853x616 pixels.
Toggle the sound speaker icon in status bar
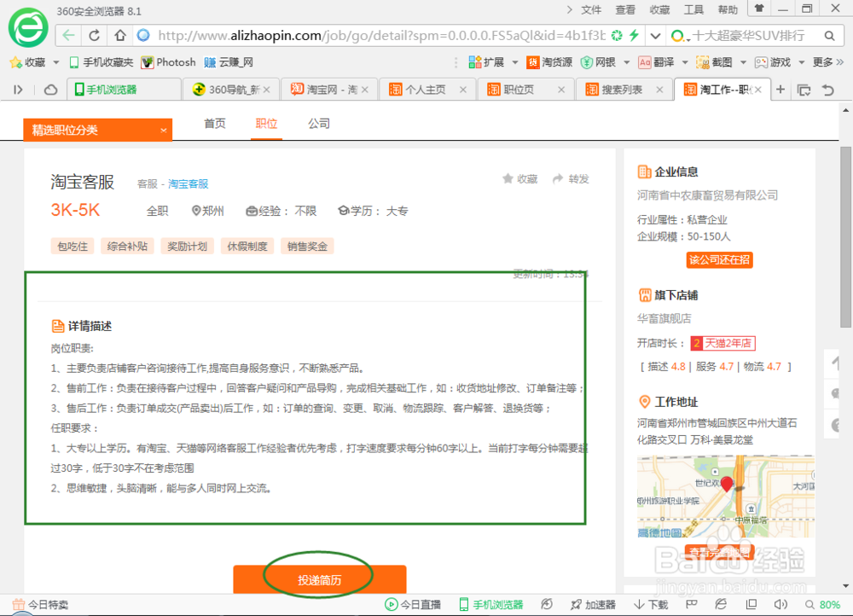click(x=780, y=605)
